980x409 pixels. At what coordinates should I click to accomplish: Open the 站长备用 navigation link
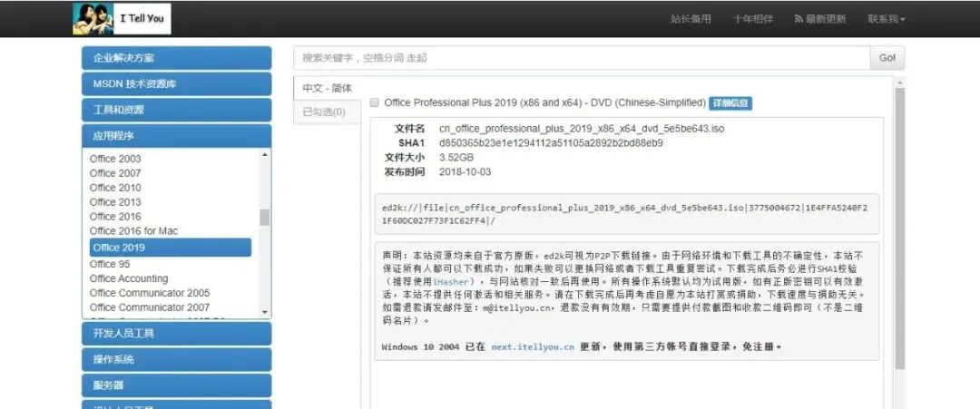691,19
